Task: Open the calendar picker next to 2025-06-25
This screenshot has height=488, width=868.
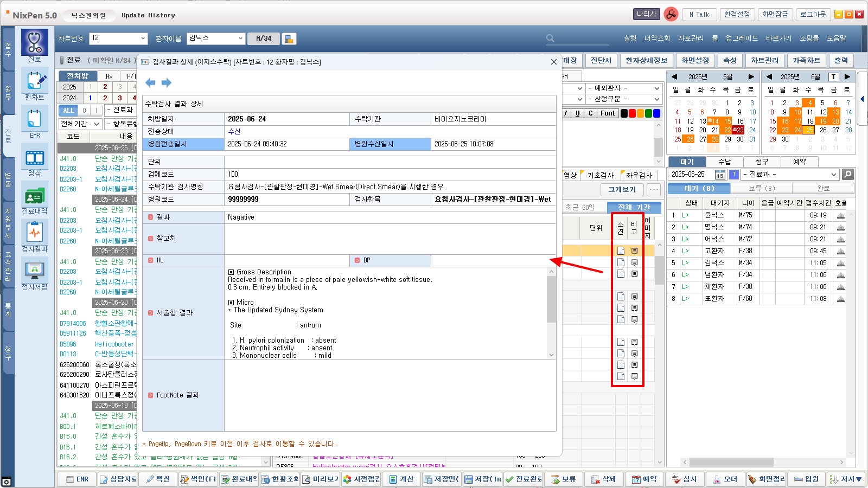Action: pos(719,175)
